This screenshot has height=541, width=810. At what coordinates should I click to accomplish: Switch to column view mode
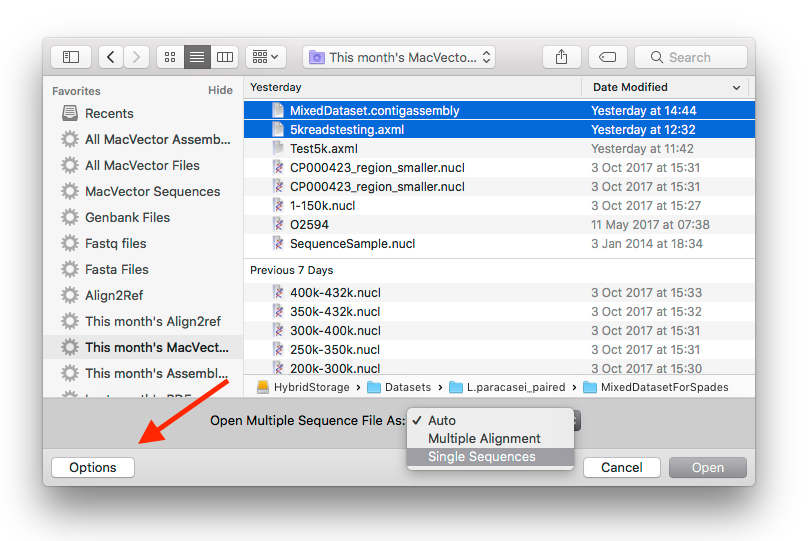coord(224,57)
